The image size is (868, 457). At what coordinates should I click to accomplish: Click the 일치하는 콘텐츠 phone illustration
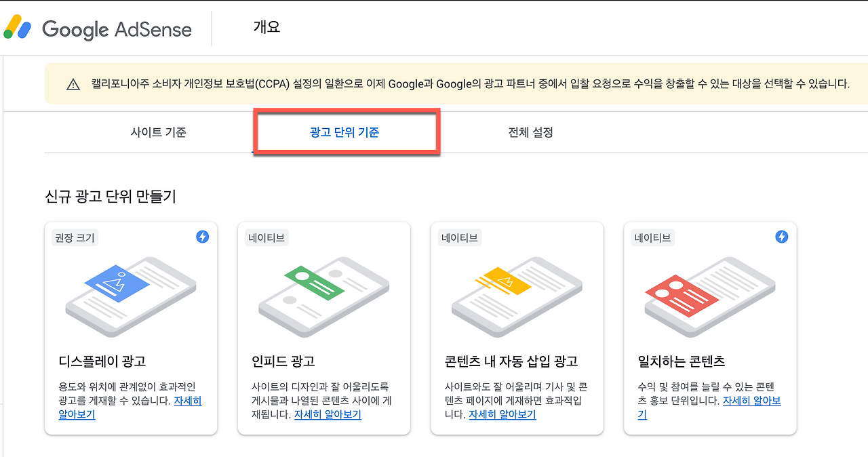click(x=710, y=297)
